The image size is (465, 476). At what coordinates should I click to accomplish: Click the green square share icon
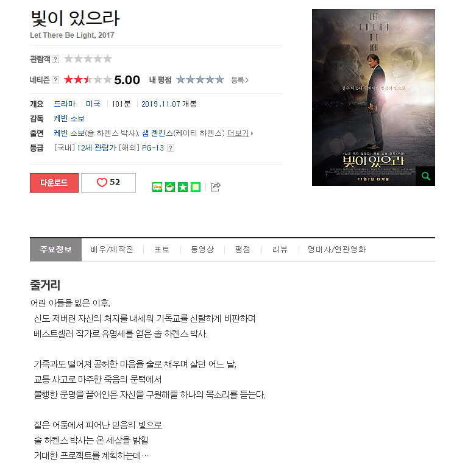[196, 187]
